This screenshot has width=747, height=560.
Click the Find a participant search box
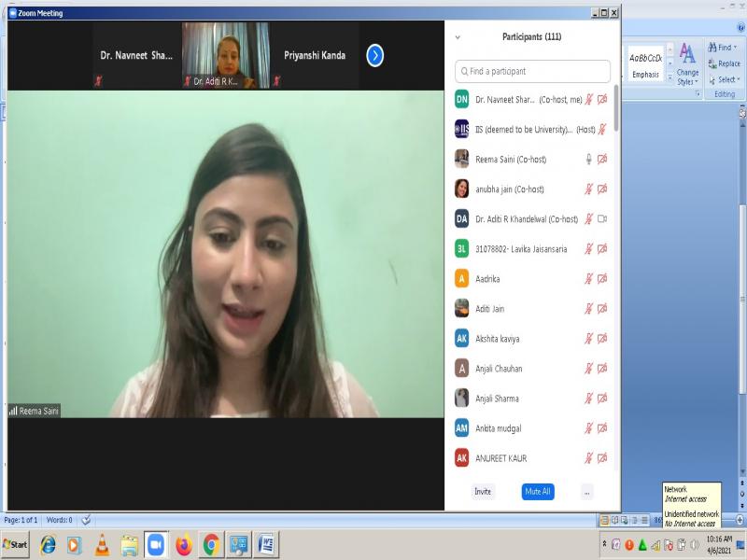pos(532,71)
